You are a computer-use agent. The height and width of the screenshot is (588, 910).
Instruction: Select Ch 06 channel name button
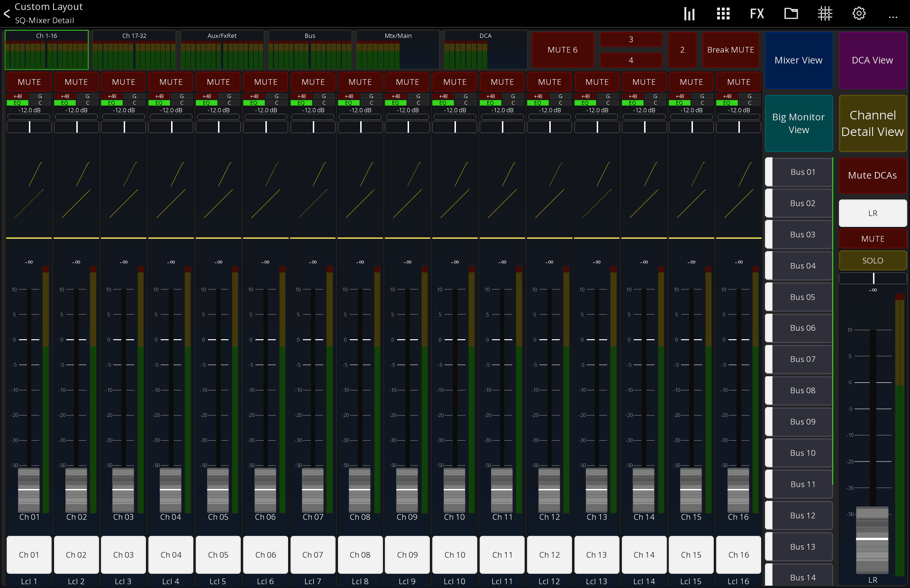point(265,555)
